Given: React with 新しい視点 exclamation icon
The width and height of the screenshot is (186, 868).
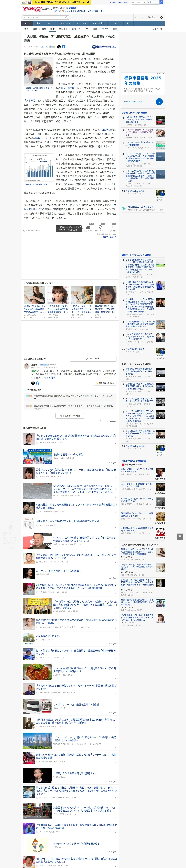Looking at the screenshot, I should [112, 227].
